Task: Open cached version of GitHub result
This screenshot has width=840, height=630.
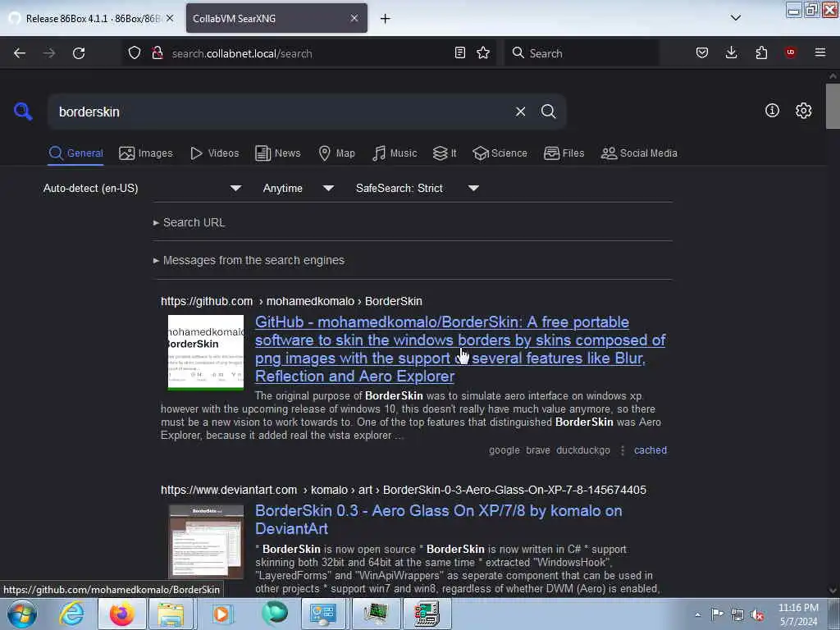Action: [651, 450]
